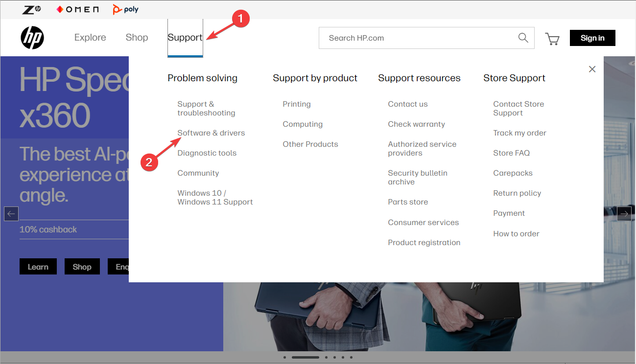Go to Product registration
Screen dimensions: 636x364
point(424,243)
